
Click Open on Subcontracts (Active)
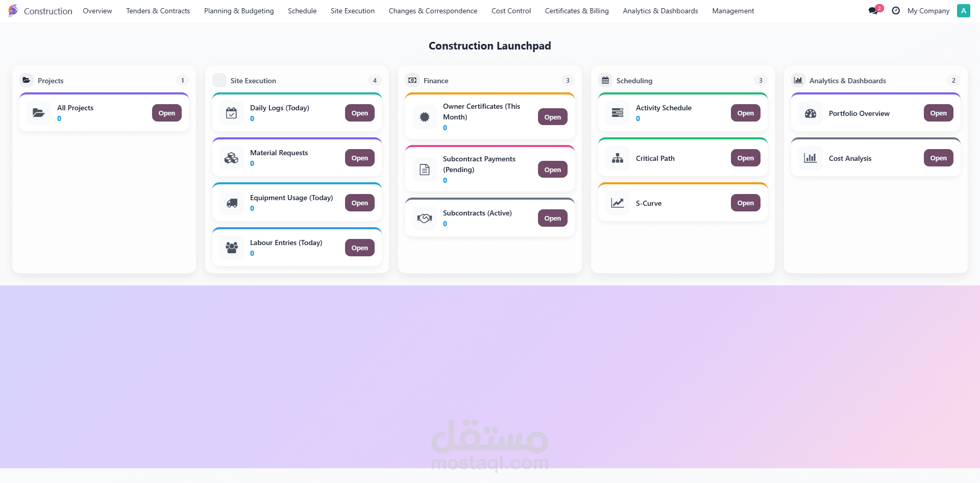(x=553, y=218)
